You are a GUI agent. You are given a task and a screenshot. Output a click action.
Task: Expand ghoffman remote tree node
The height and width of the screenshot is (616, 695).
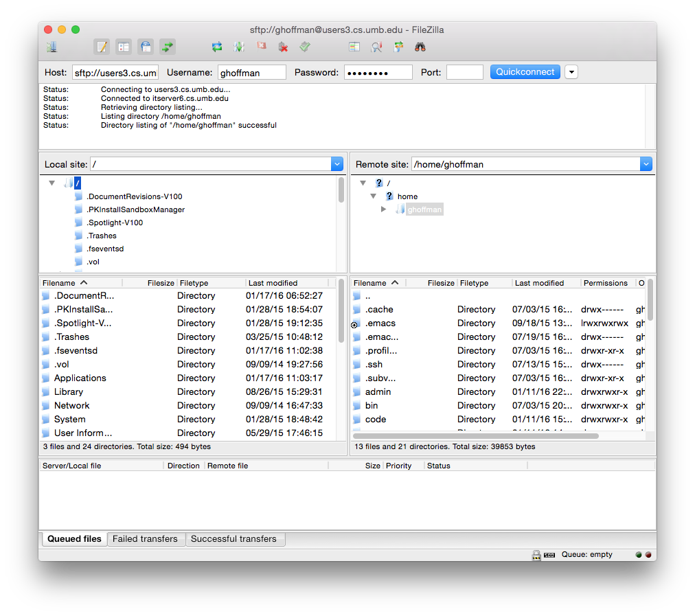click(x=384, y=209)
